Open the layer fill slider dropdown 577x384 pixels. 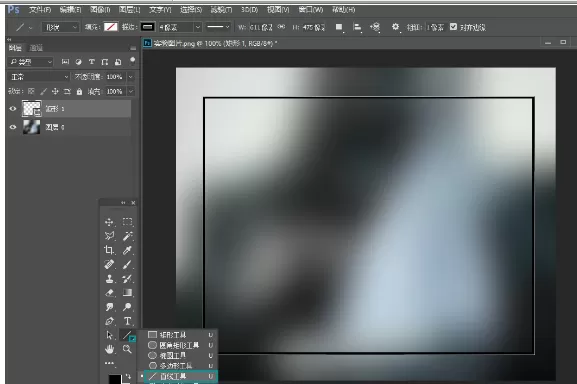click(131, 91)
